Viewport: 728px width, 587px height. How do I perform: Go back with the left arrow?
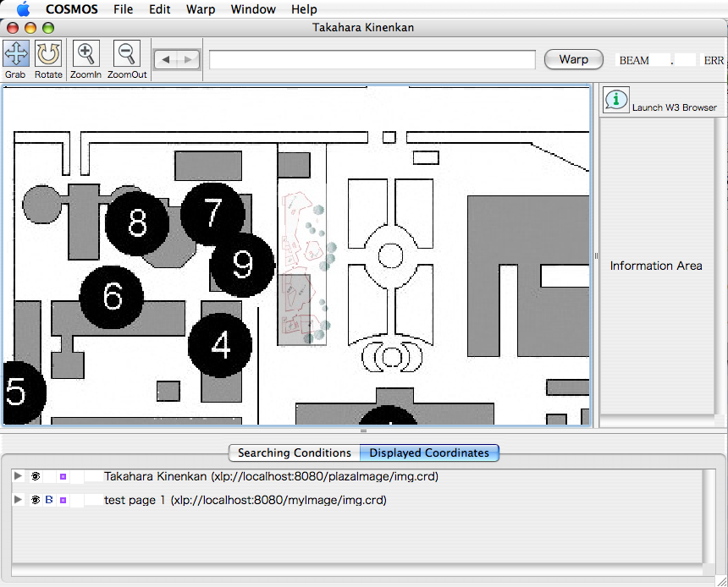[x=166, y=59]
